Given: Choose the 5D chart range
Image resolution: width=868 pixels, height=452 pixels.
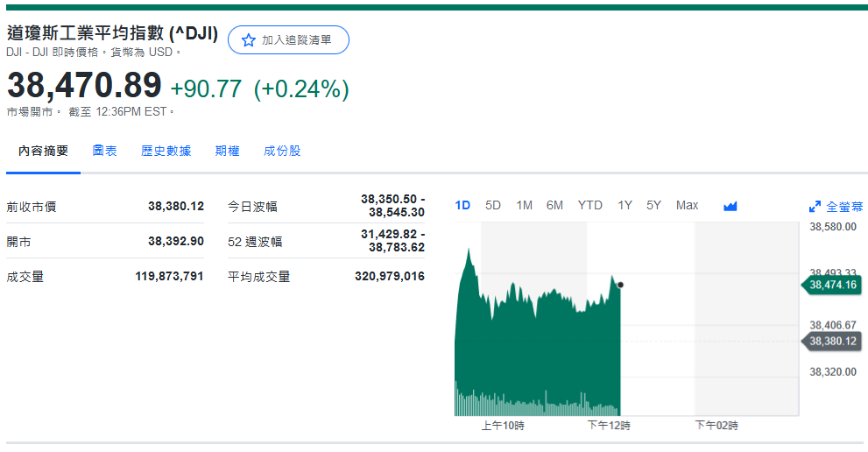Looking at the screenshot, I should (493, 205).
